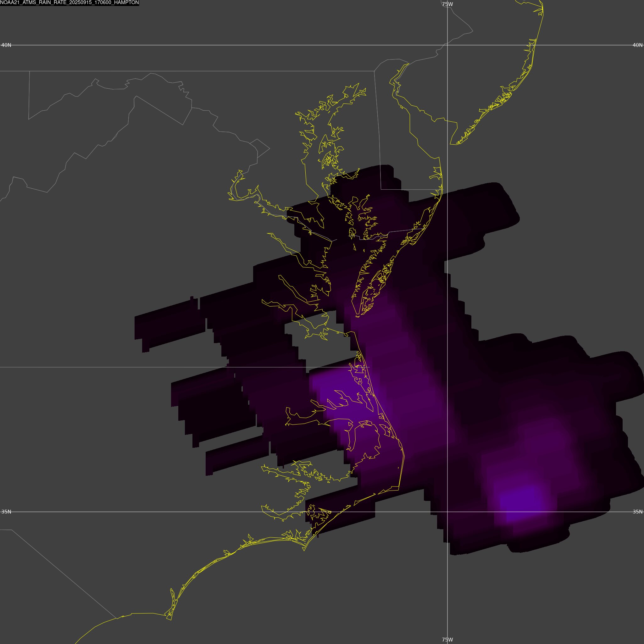Screen dimensions: 644x644
Task: Click the top 75W longitude label
Action: pos(447,4)
